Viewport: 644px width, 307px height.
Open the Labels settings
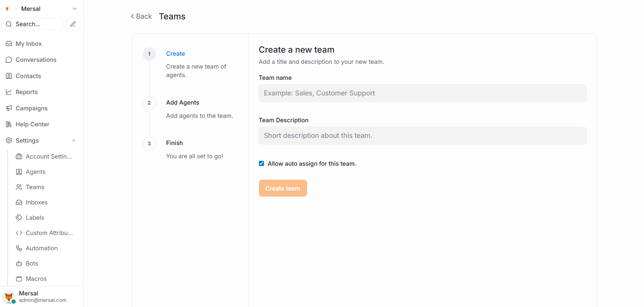[x=35, y=217]
